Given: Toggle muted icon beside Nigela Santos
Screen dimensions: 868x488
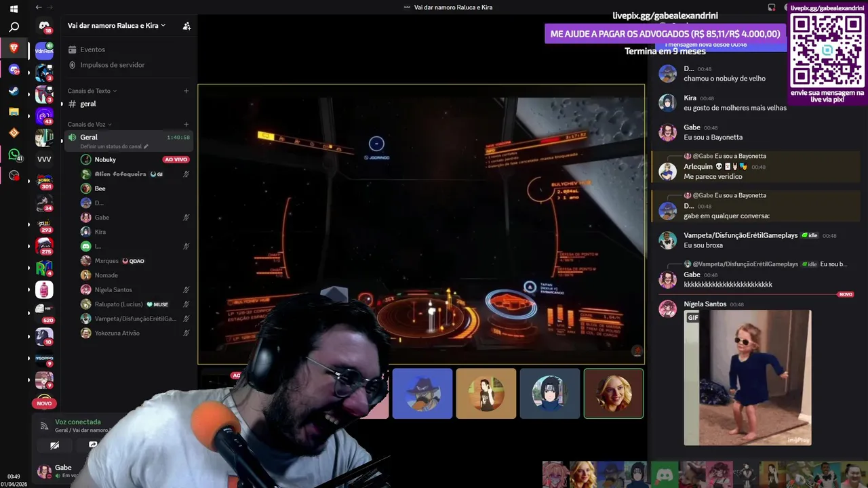Looking at the screenshot, I should point(186,289).
